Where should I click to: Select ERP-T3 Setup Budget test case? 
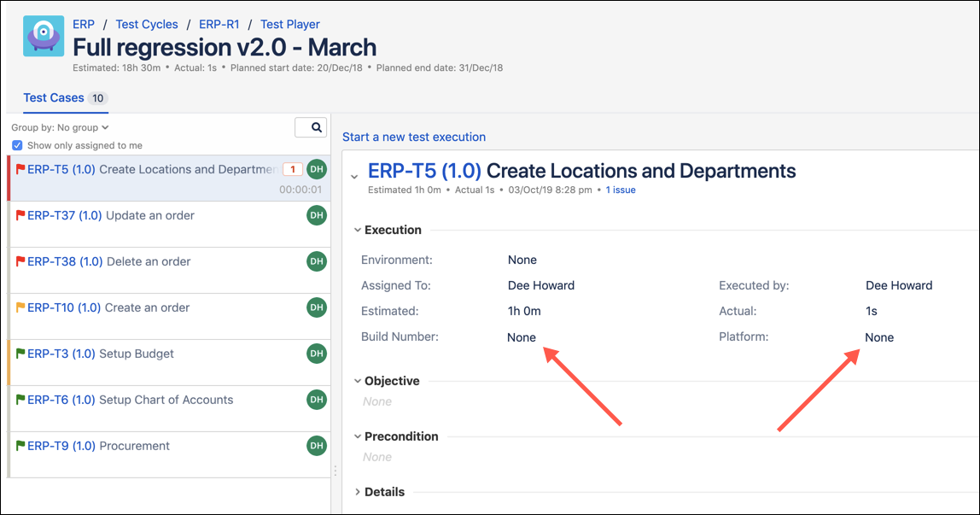coord(137,354)
